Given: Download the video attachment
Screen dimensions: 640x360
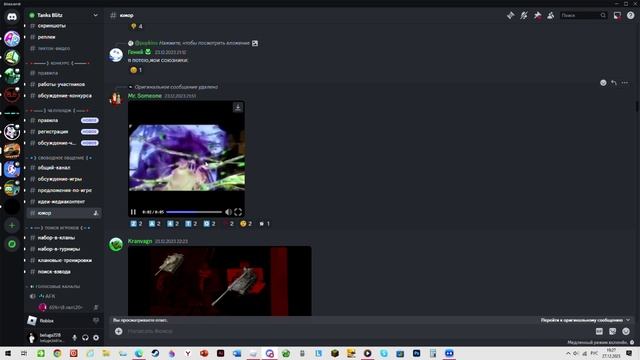Looking at the screenshot, I should pyautogui.click(x=238, y=107).
